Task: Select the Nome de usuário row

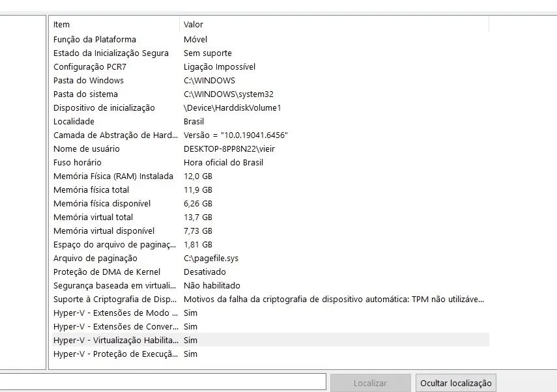Action: coord(270,148)
